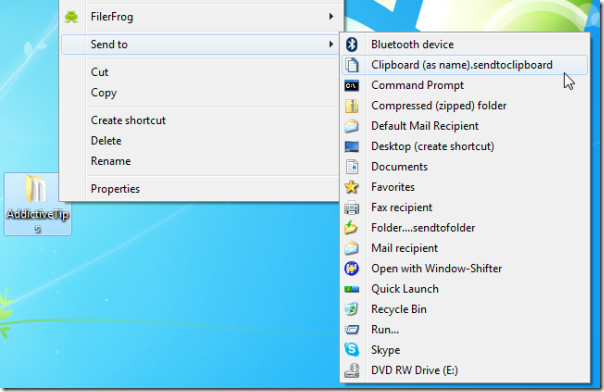Choose Copy from the context menu

click(x=200, y=92)
